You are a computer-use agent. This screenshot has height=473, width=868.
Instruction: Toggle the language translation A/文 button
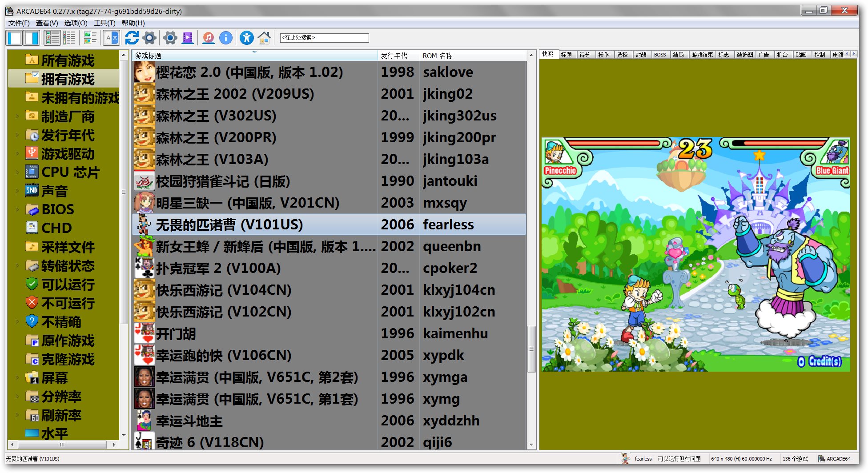pos(112,38)
